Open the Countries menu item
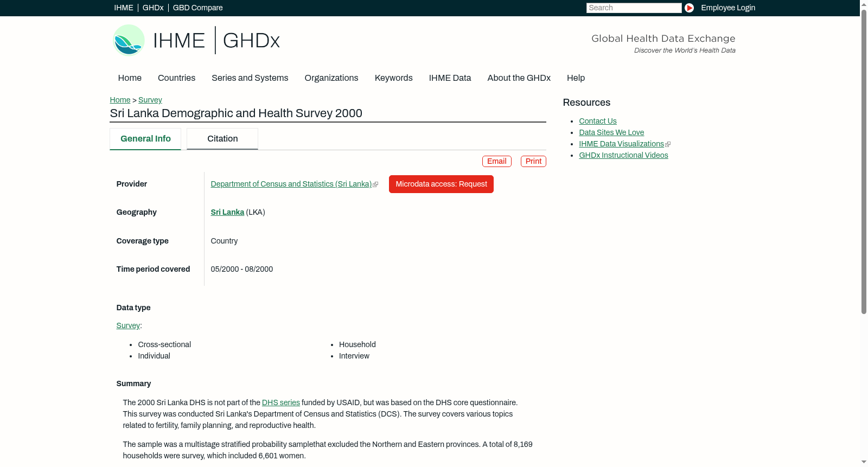Viewport: 868px width, 467px height. (176, 78)
